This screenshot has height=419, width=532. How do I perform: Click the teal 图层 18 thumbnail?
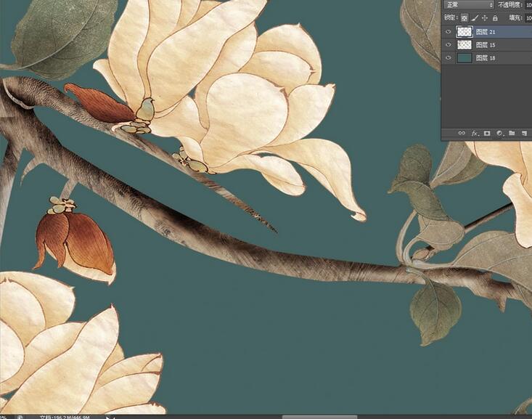(x=464, y=58)
